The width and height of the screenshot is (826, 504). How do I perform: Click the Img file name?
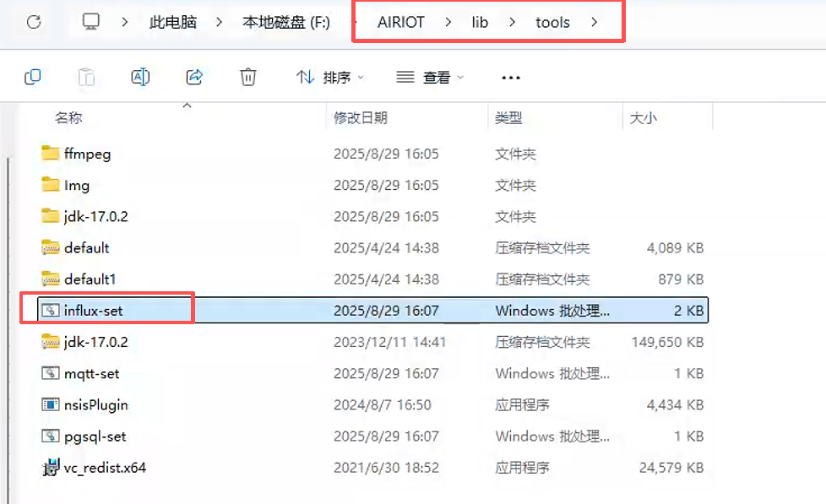coord(77,186)
